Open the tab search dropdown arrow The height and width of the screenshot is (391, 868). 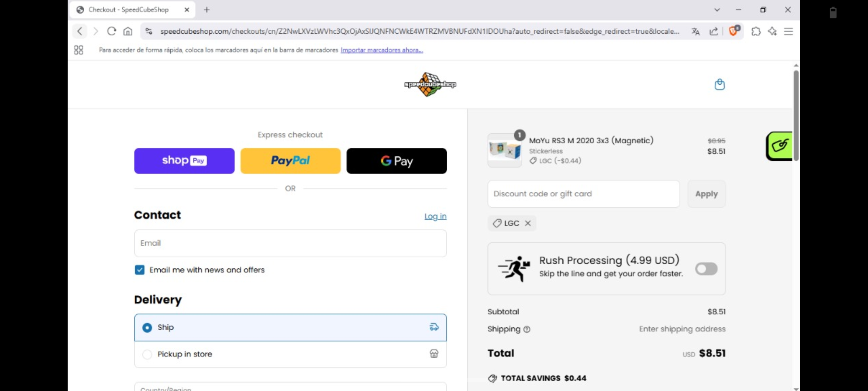pos(717,10)
